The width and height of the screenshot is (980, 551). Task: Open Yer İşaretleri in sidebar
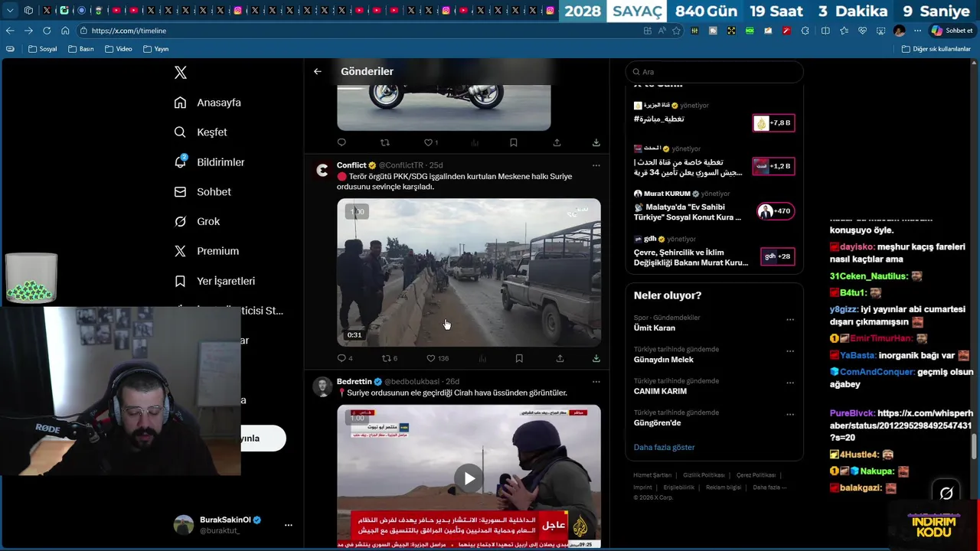click(216, 281)
